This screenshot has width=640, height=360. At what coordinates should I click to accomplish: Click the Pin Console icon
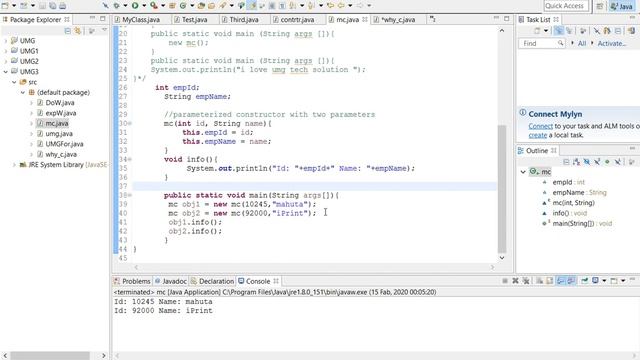[x=584, y=281]
